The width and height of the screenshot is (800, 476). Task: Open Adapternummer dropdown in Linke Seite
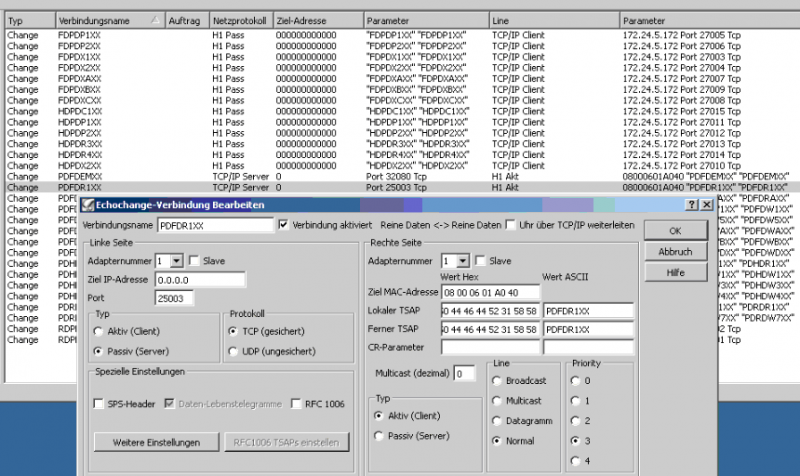176,260
